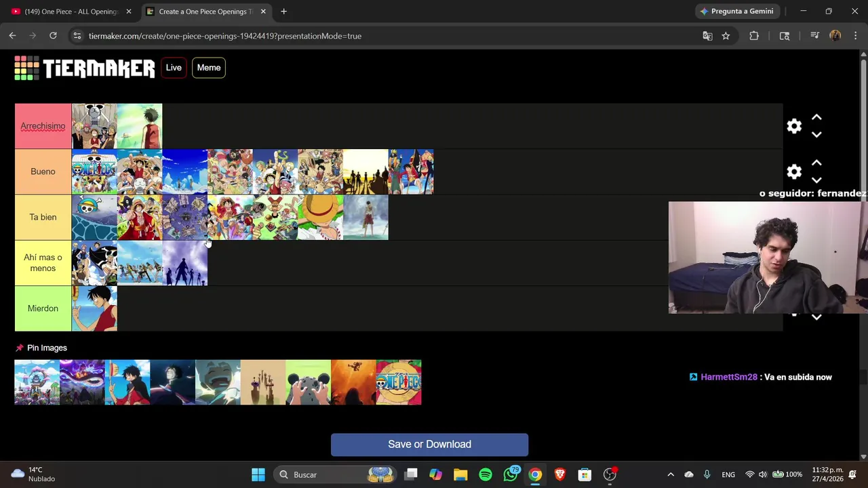Open Task View on the taskbar

[411, 474]
